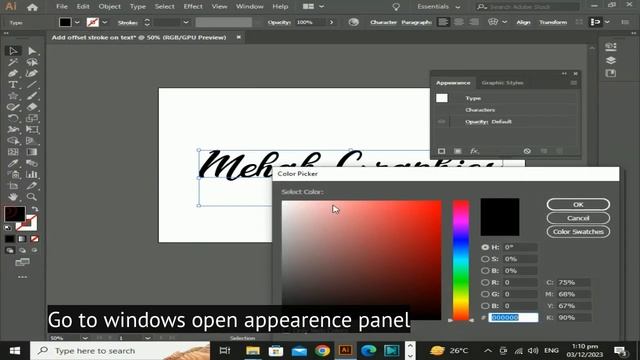The width and height of the screenshot is (640, 360).
Task: Select the Zoom tool
Action: [32, 197]
